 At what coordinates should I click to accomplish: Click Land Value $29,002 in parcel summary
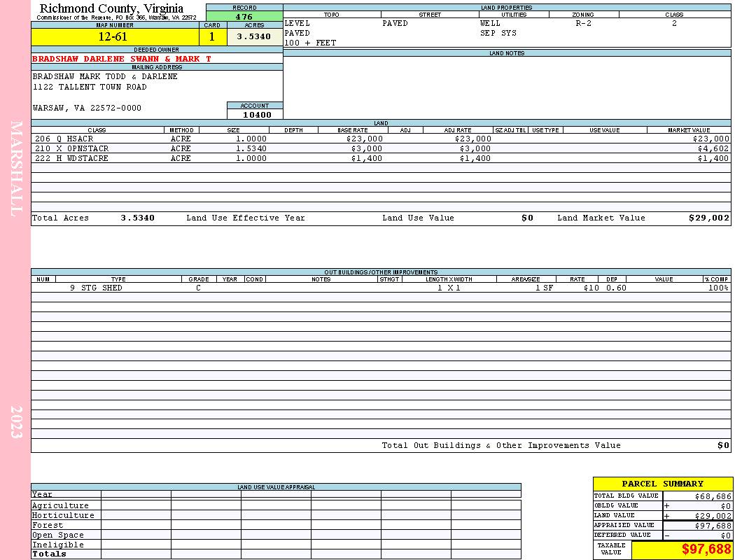tap(713, 516)
